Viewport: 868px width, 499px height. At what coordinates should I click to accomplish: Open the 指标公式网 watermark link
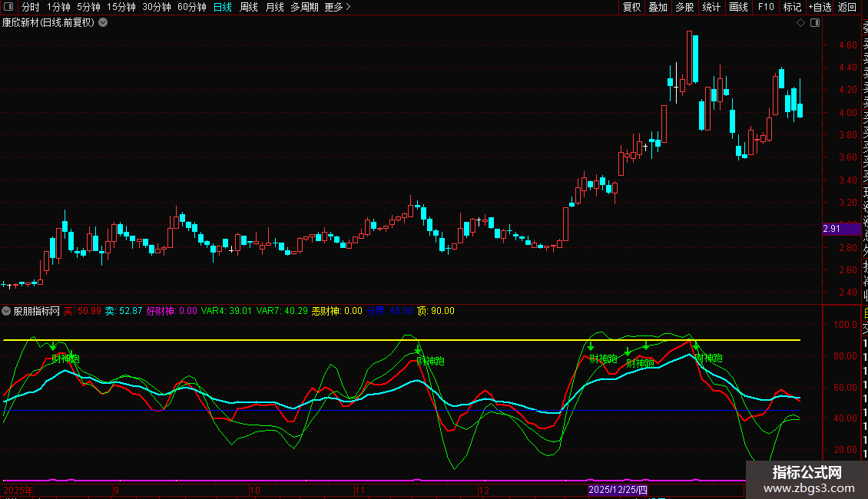coord(807,480)
